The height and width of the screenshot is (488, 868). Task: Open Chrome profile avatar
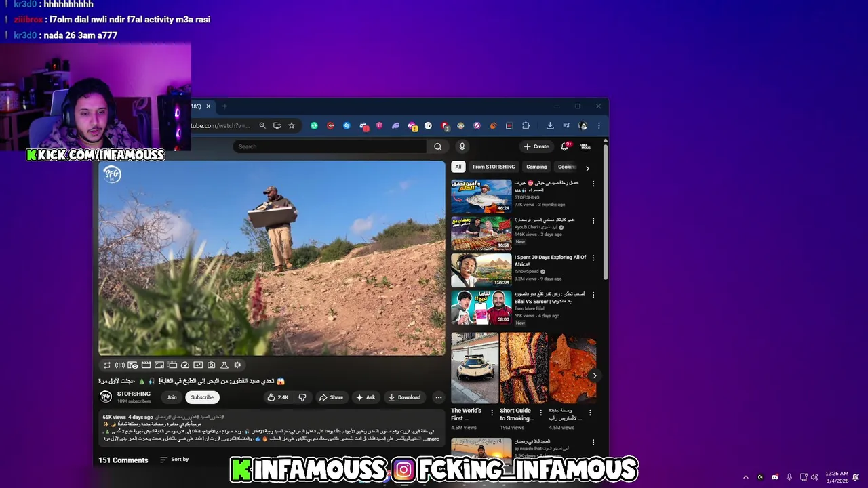[x=583, y=125]
